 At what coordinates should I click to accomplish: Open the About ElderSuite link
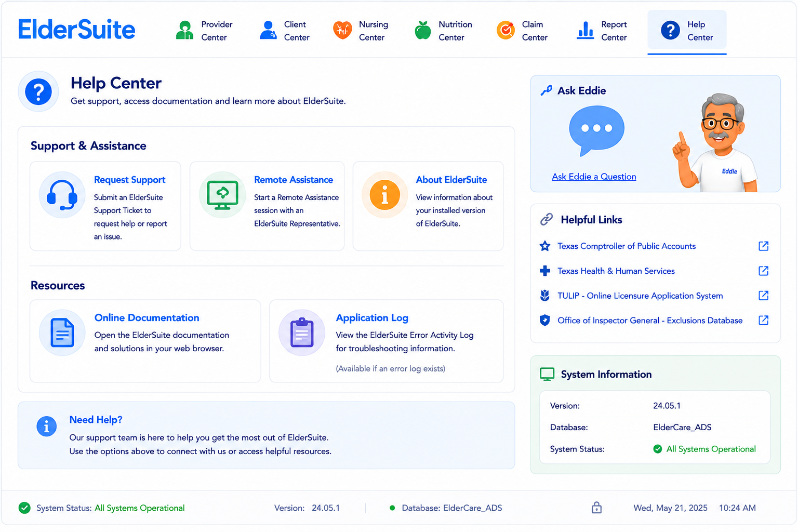tap(451, 180)
